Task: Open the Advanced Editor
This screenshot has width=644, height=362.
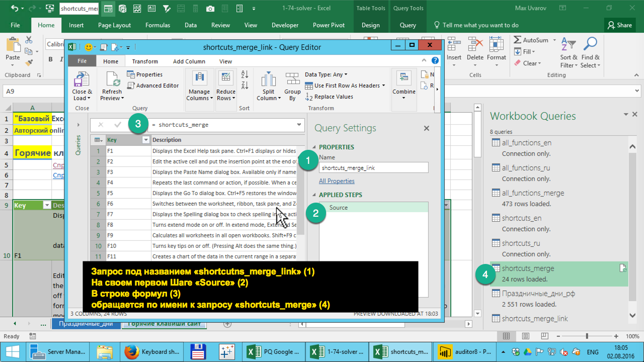Action: click(152, 85)
